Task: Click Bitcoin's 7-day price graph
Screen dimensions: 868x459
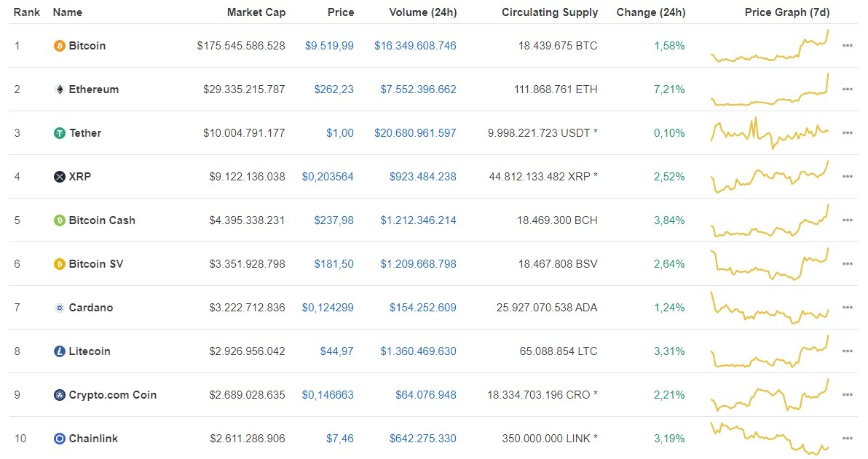Action: [770, 45]
